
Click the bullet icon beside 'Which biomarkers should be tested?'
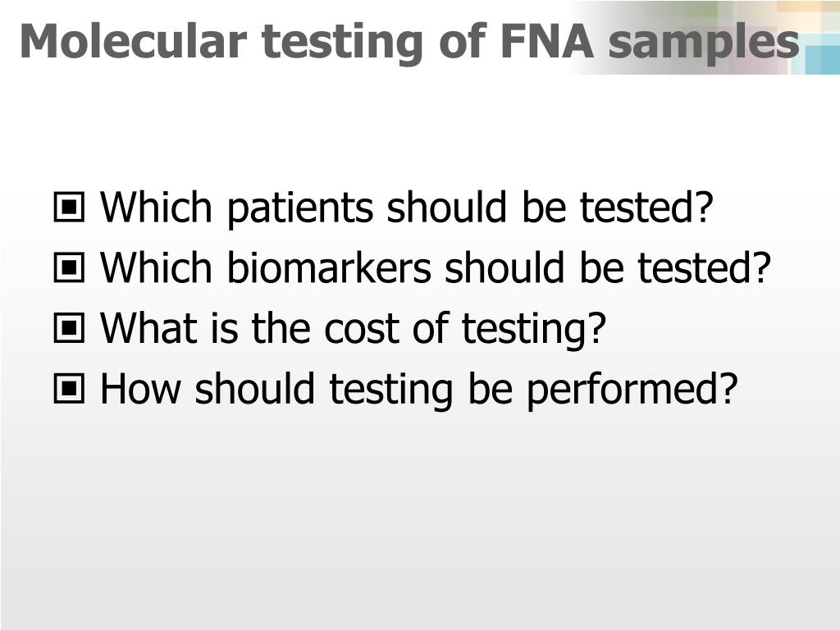click(69, 267)
